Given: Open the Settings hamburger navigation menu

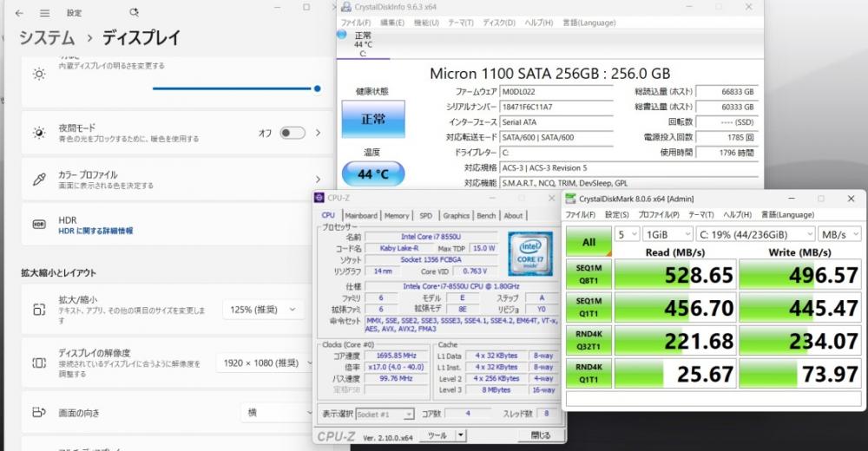Looking at the screenshot, I should pyautogui.click(x=45, y=13).
